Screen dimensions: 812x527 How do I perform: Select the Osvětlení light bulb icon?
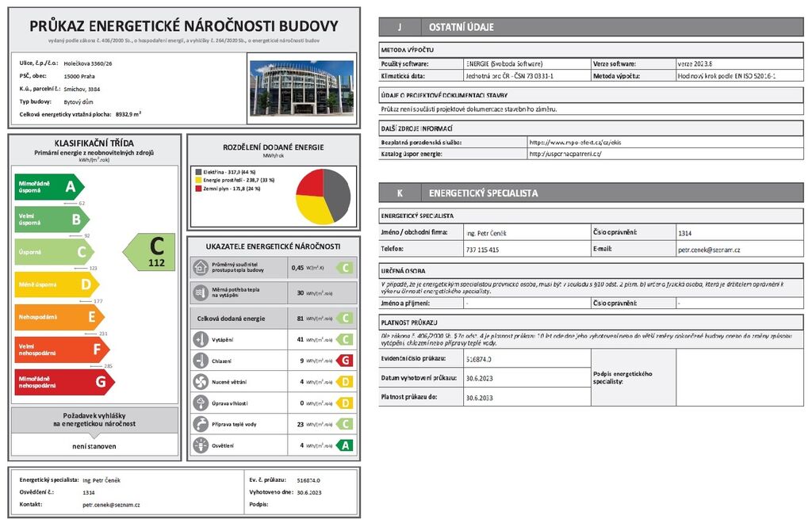[199, 445]
